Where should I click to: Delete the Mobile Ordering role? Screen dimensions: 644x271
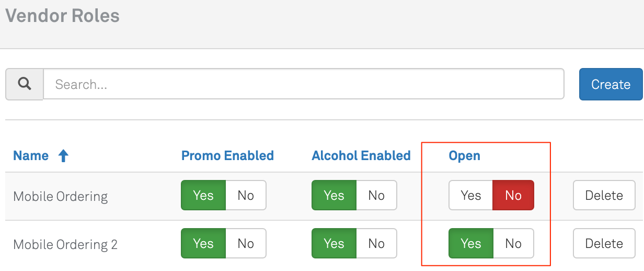[x=604, y=196]
